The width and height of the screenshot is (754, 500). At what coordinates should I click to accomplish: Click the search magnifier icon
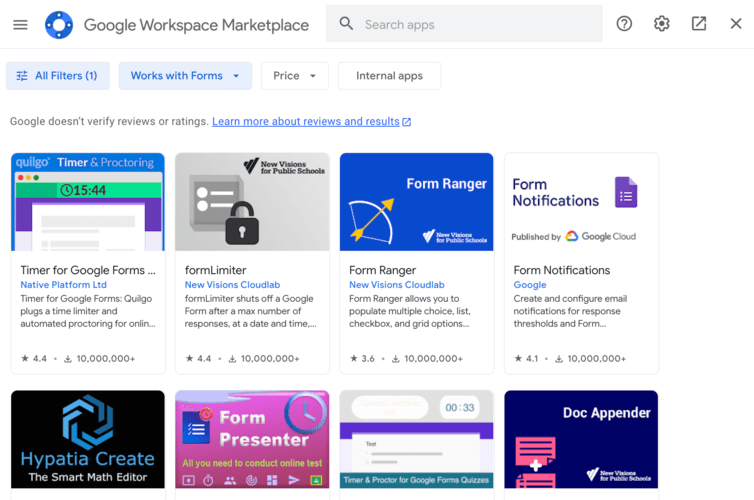point(346,24)
